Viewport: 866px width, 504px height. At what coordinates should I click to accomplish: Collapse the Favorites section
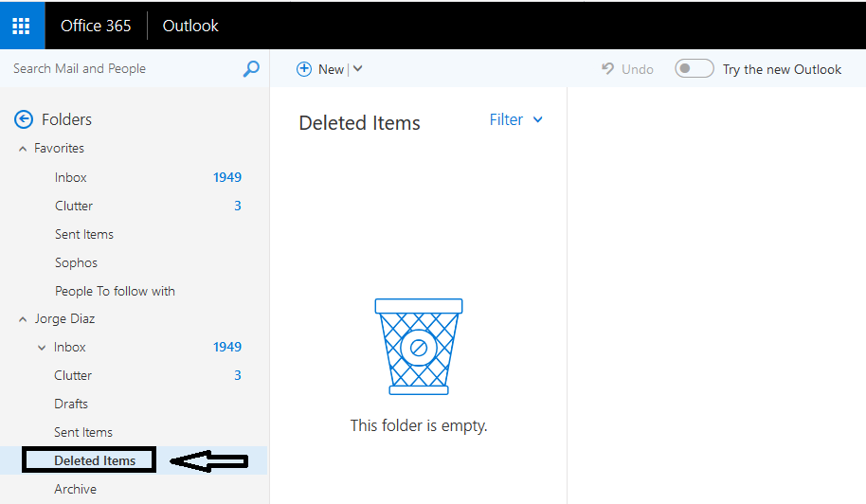[x=23, y=149]
